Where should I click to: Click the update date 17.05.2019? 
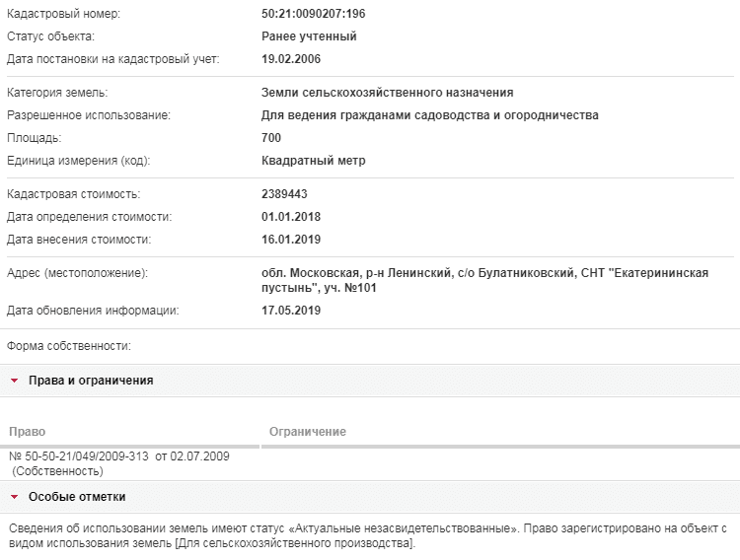(x=291, y=311)
